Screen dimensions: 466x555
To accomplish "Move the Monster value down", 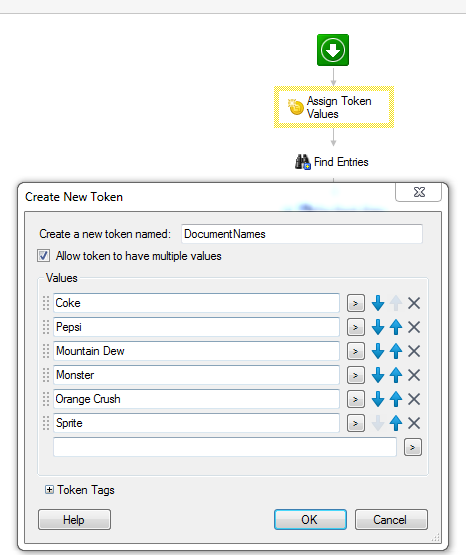I will (378, 375).
